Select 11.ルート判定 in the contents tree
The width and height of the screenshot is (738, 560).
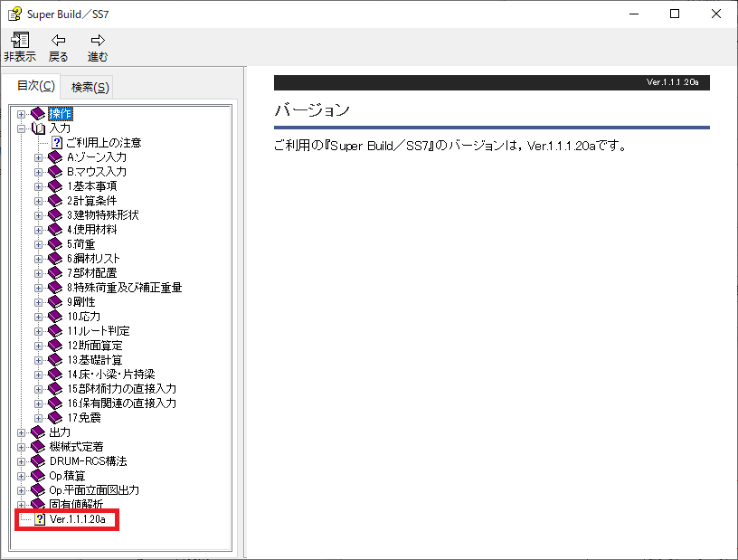click(98, 331)
